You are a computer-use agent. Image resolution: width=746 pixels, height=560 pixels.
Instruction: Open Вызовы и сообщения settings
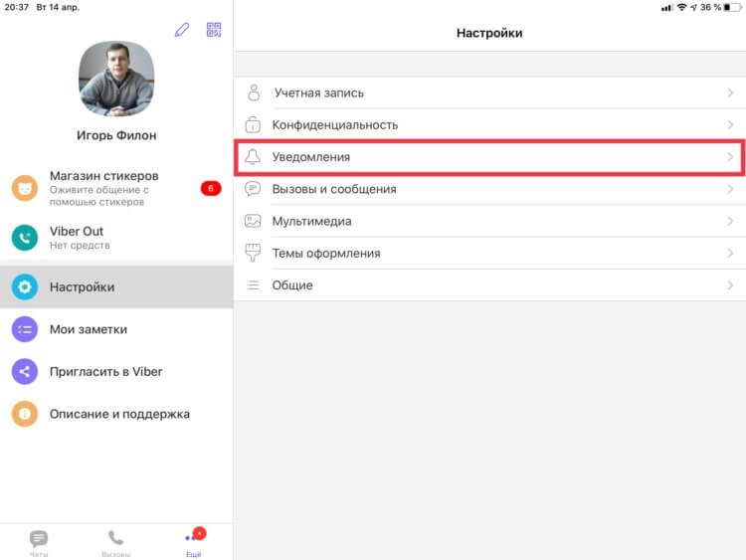click(x=489, y=189)
